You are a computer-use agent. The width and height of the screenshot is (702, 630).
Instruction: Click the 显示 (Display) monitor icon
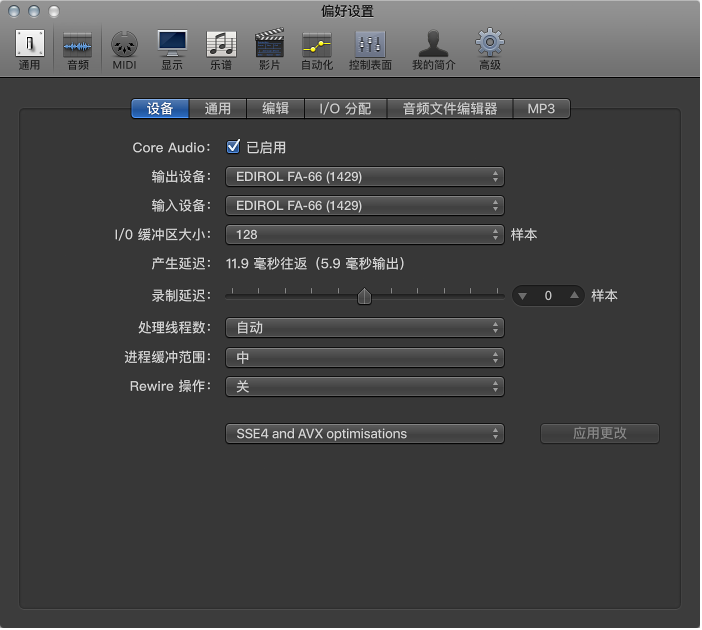172,46
